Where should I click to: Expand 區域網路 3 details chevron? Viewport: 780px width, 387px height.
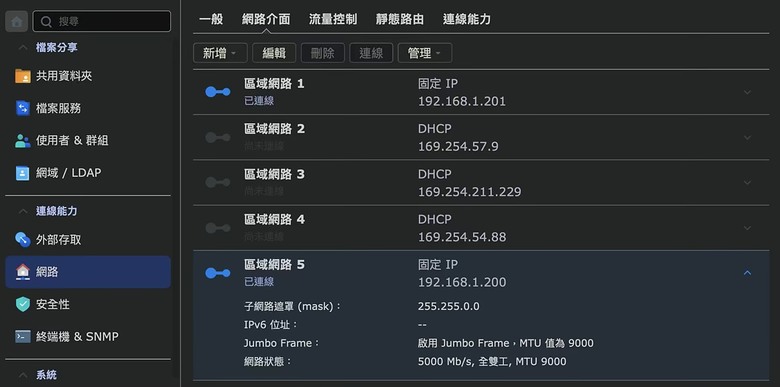pyautogui.click(x=747, y=183)
